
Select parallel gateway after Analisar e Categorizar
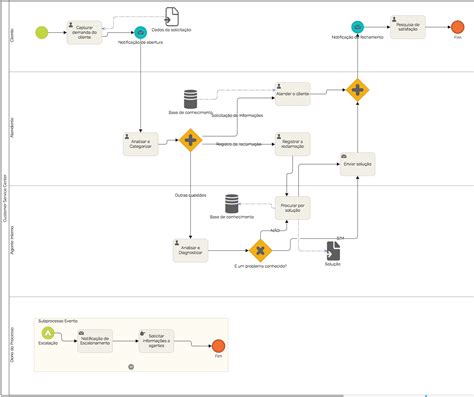point(190,140)
